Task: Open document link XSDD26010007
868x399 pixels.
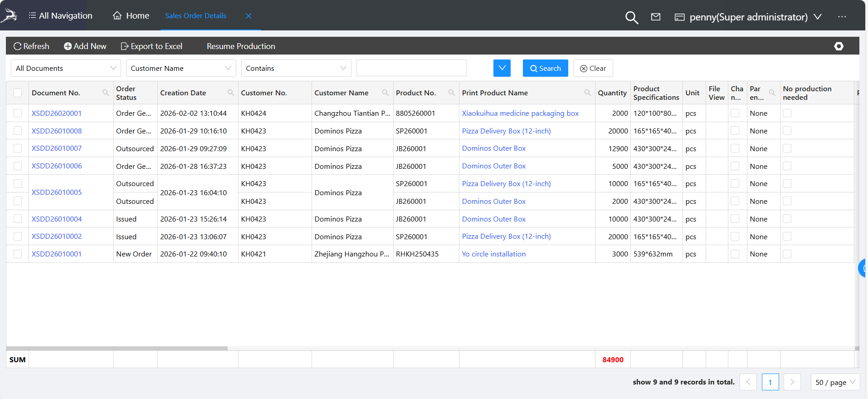Action: [x=57, y=148]
